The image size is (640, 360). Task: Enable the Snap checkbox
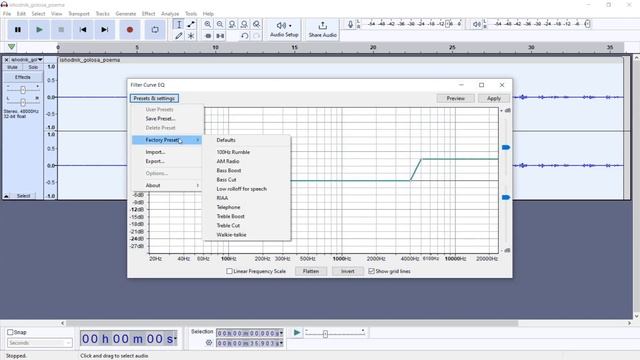click(10, 332)
